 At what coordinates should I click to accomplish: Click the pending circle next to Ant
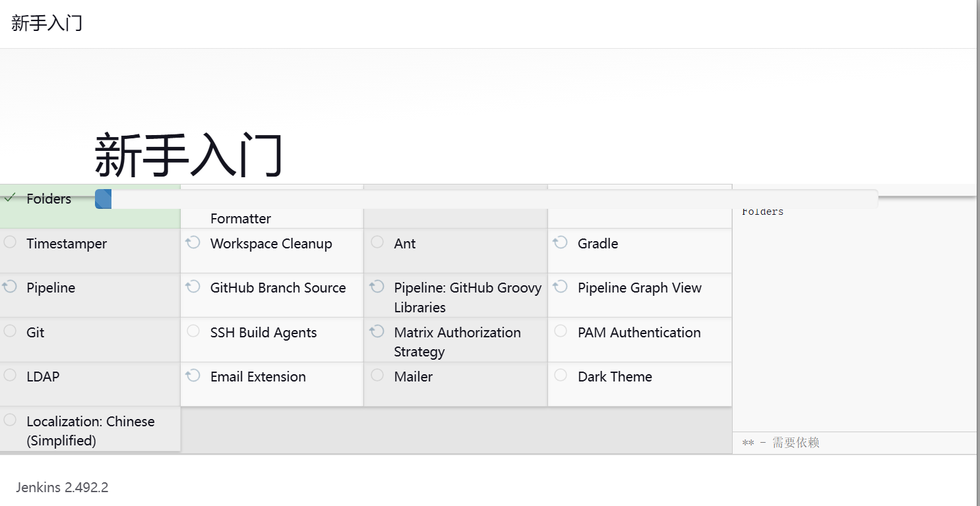tap(377, 242)
